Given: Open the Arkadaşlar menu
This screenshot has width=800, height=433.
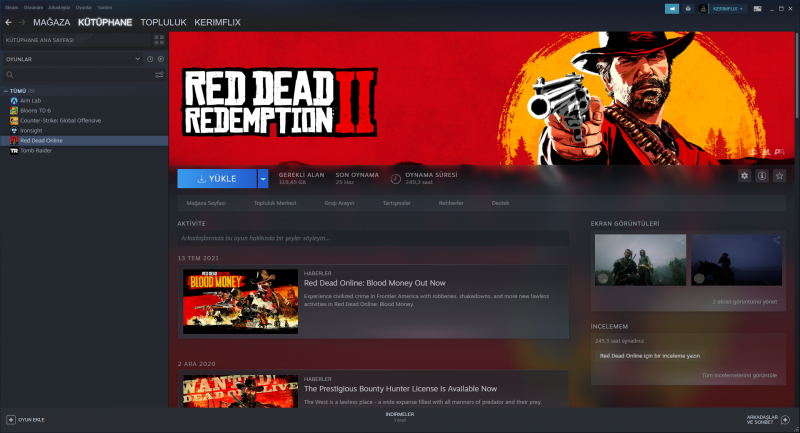Looking at the screenshot, I should (x=60, y=8).
